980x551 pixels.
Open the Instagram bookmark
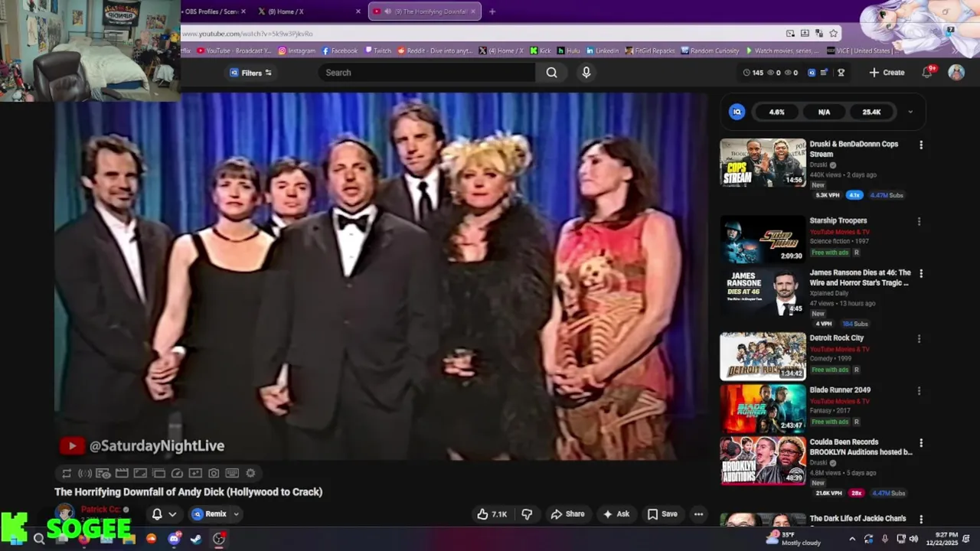click(x=297, y=51)
